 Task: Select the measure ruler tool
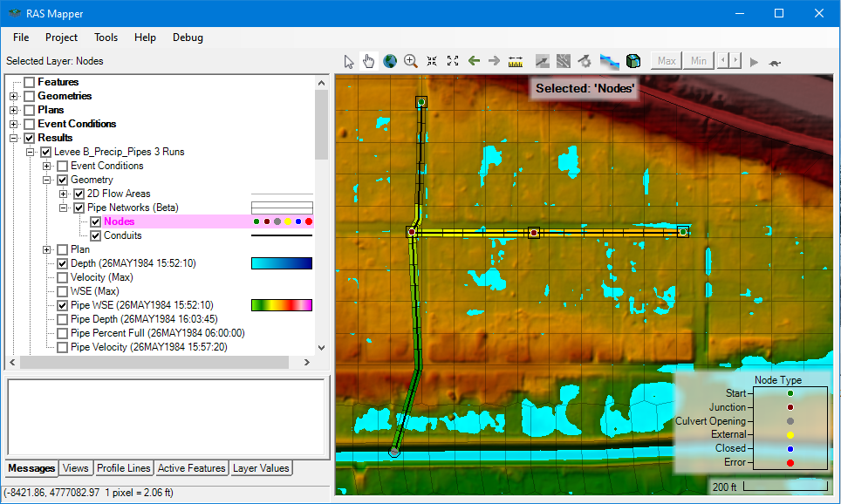[x=516, y=61]
